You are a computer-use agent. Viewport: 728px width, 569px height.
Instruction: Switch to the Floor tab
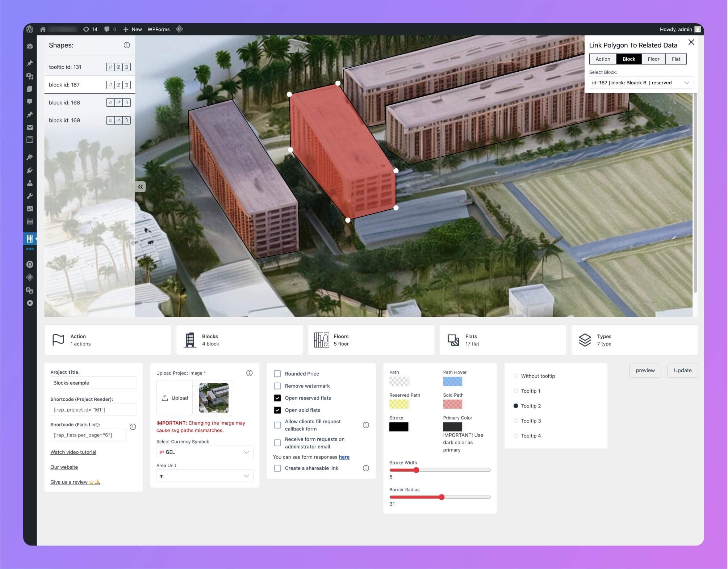click(653, 59)
